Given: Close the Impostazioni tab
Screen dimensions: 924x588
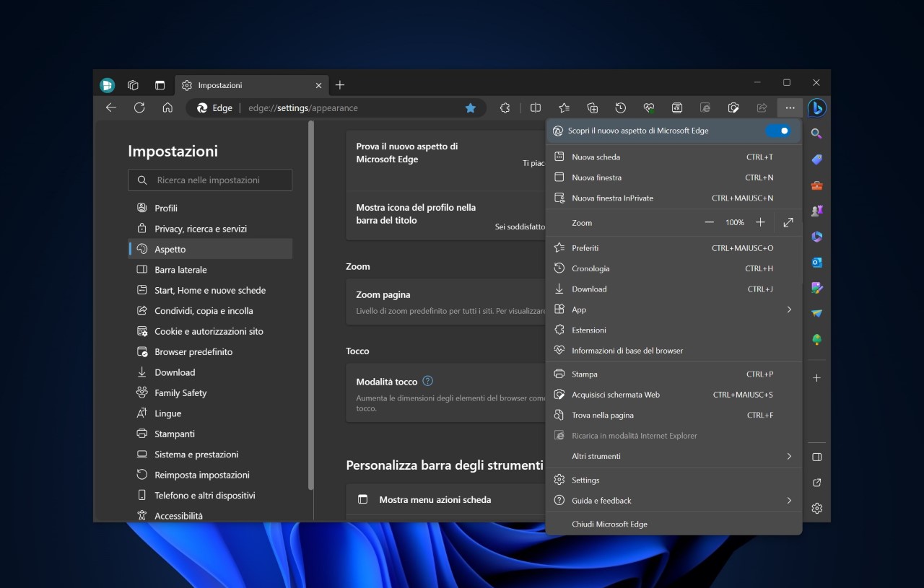Looking at the screenshot, I should coord(318,85).
